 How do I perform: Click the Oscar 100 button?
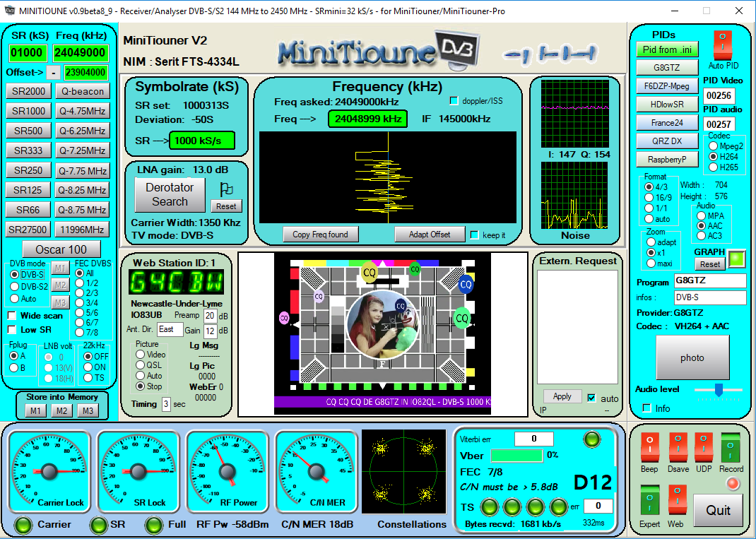pyautogui.click(x=61, y=249)
